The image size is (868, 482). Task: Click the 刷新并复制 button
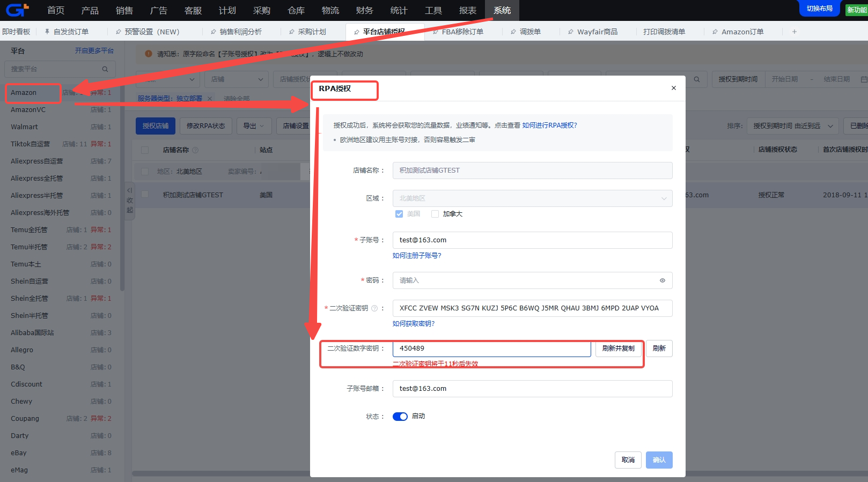(x=619, y=348)
